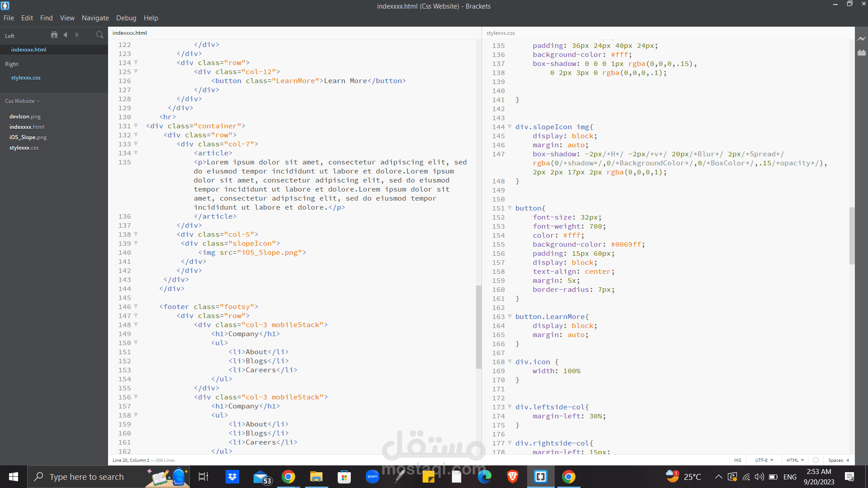The height and width of the screenshot is (488, 868).
Task: Collapse the fold arrow at line 146 footer
Action: coord(136,306)
